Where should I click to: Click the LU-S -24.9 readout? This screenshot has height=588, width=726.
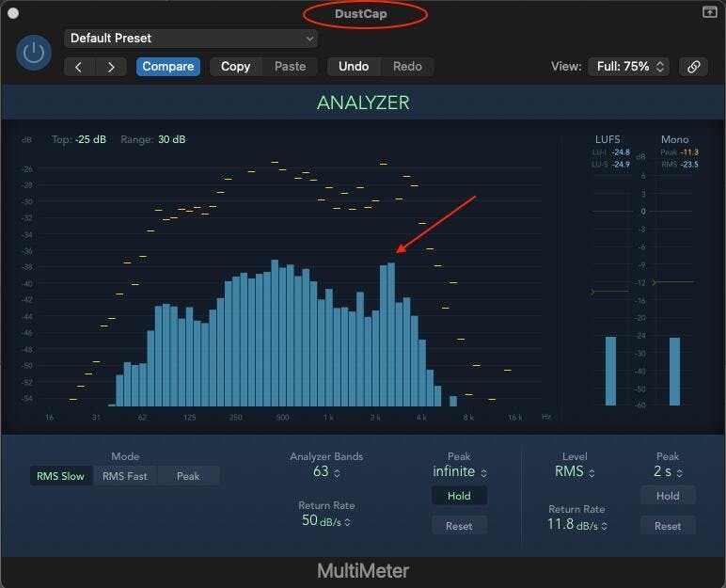coord(610,164)
